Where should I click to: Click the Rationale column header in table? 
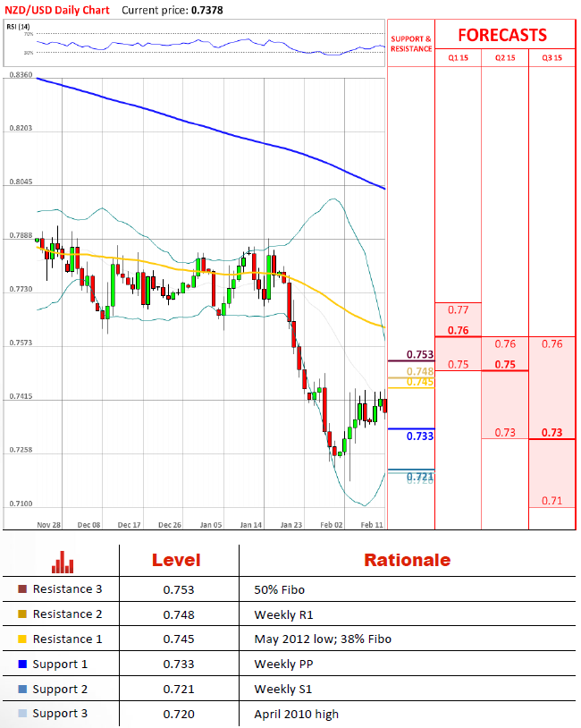tap(407, 561)
